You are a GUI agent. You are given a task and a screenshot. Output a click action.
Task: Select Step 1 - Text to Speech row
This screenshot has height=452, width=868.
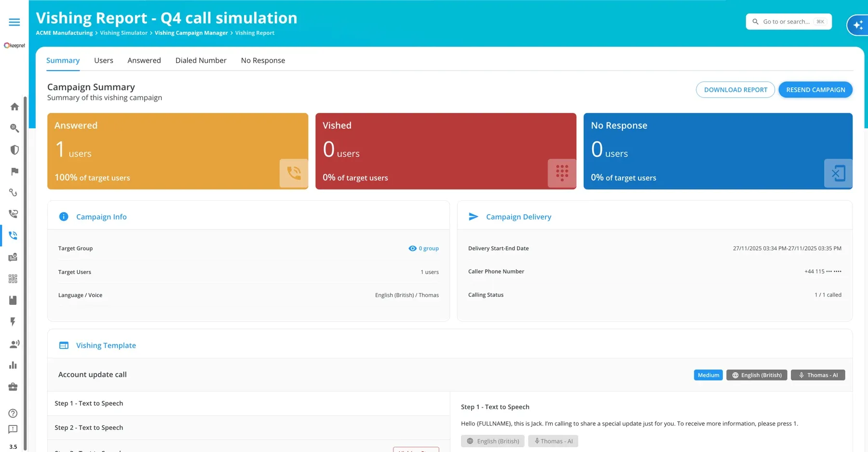point(248,403)
